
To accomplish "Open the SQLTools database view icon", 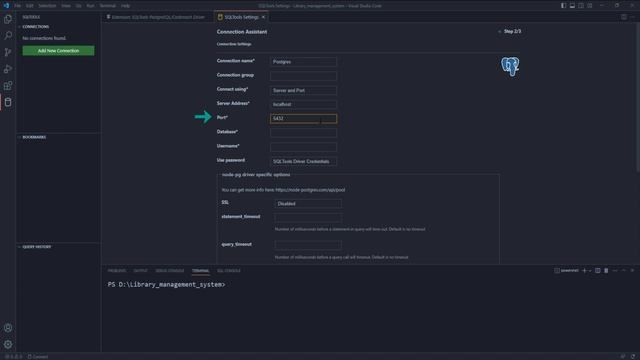I will (8, 102).
